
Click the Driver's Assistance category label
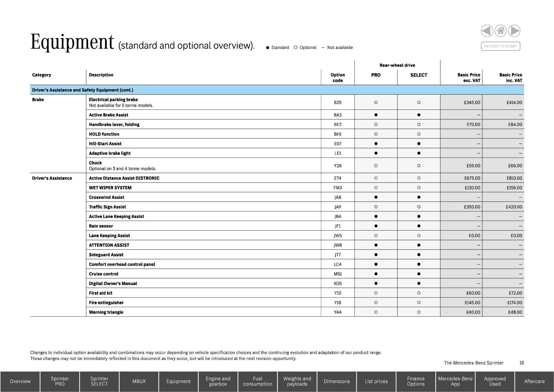tap(52, 178)
